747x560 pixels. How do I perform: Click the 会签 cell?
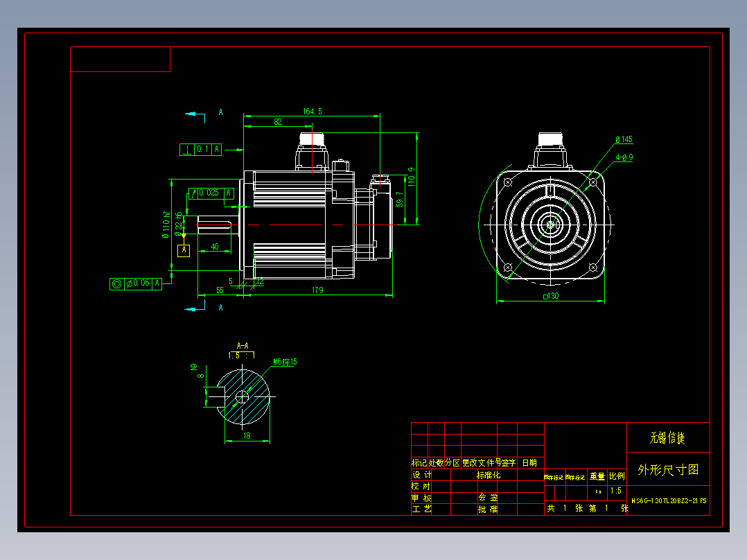489,498
